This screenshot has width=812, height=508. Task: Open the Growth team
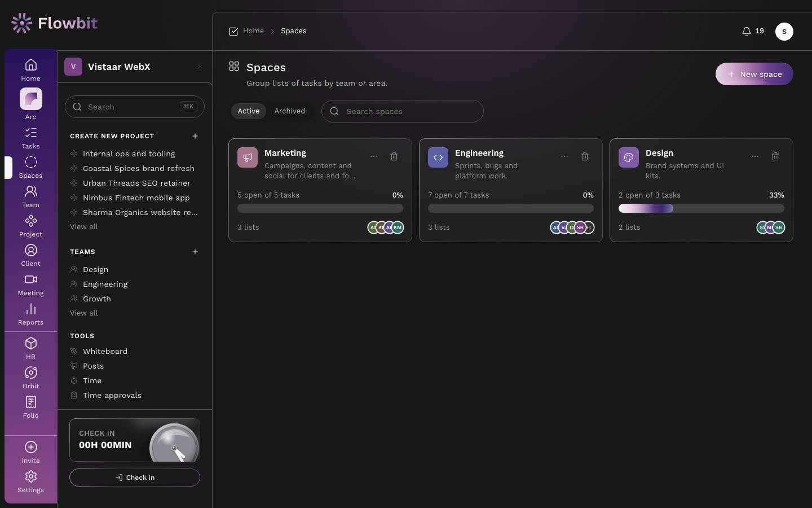click(x=97, y=299)
